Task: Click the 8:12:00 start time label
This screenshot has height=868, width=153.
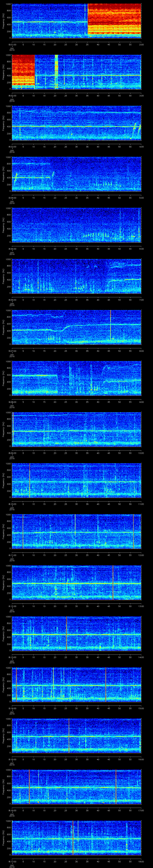Action: (12, 606)
